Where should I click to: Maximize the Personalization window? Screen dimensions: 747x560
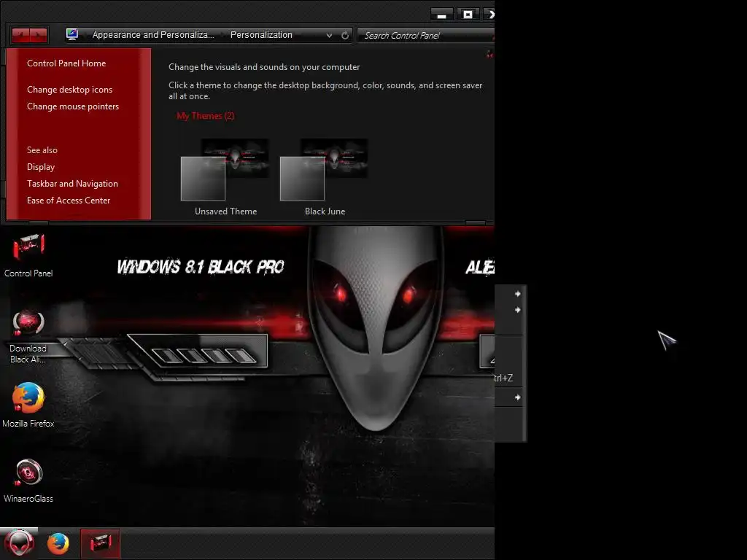click(468, 15)
